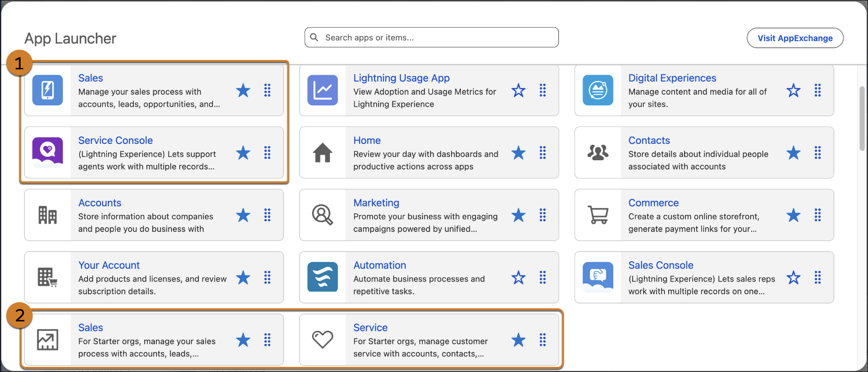Screen dimensions: 868x372
Task: Toggle the Home favorite star
Action: [518, 152]
